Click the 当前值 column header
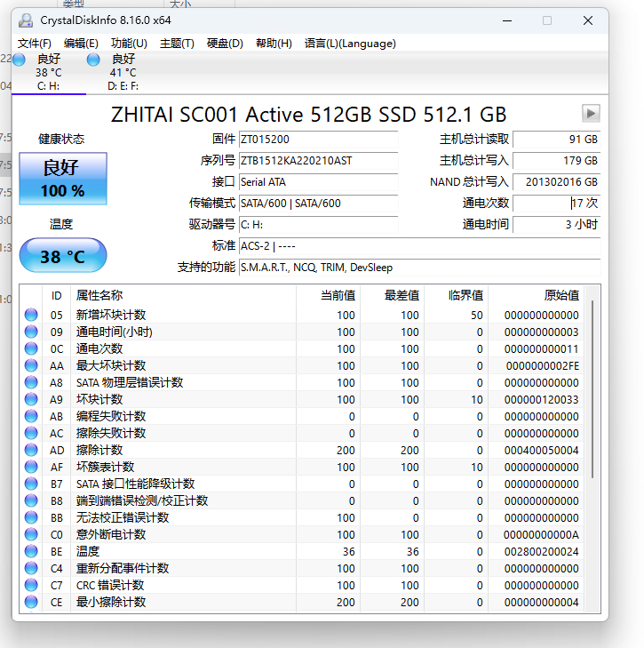The image size is (644, 648). click(328, 295)
